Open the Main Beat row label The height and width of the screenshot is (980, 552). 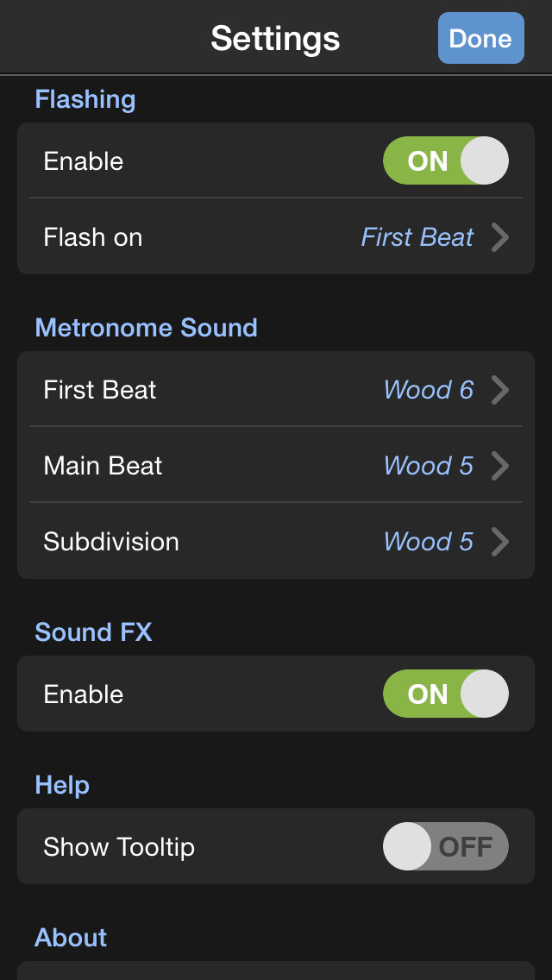(103, 466)
